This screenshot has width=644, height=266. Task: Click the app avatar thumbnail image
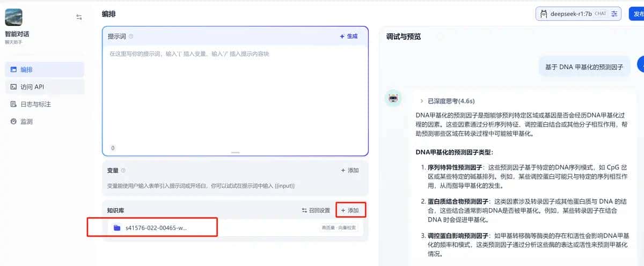pos(13,17)
